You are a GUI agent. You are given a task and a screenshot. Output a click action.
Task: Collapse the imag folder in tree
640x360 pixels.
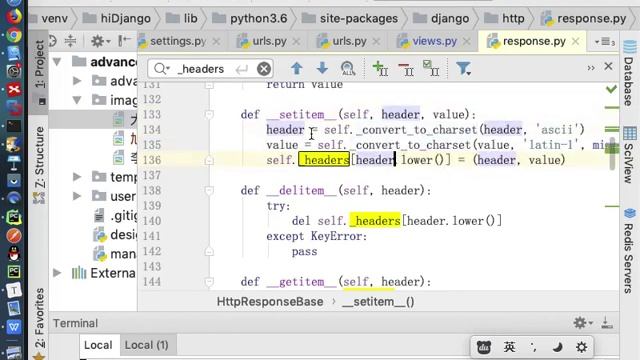pos(77,100)
